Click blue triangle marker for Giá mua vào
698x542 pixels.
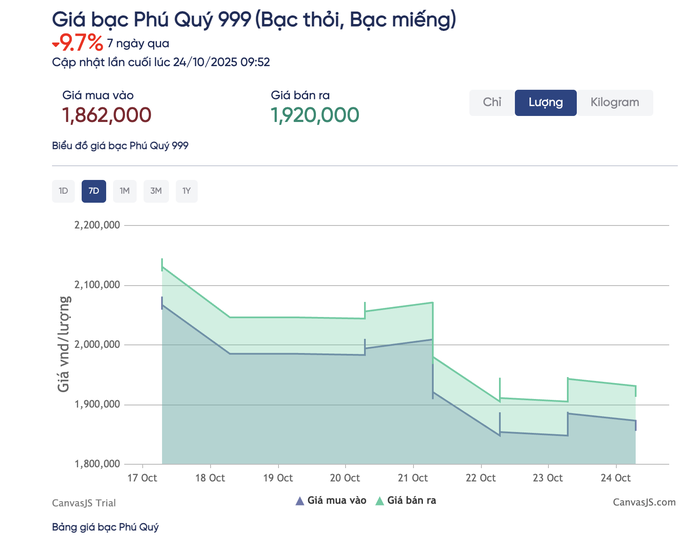tap(299, 501)
